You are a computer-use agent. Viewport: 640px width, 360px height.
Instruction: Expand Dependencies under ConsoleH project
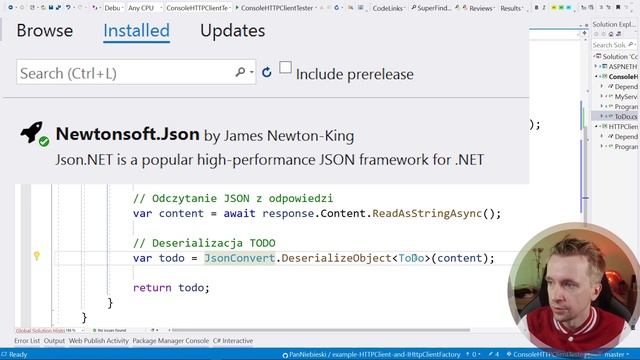602,87
